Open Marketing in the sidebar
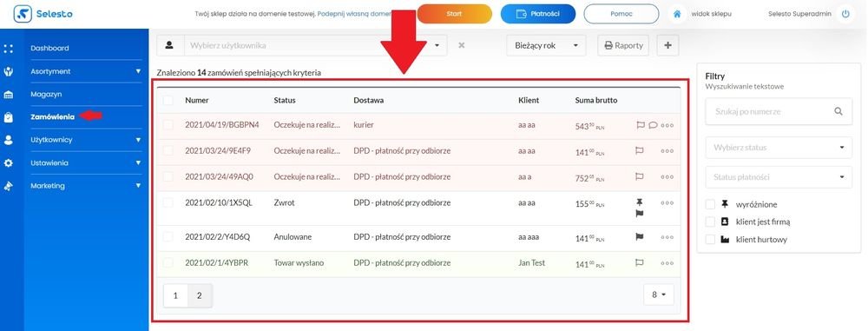 (x=48, y=186)
